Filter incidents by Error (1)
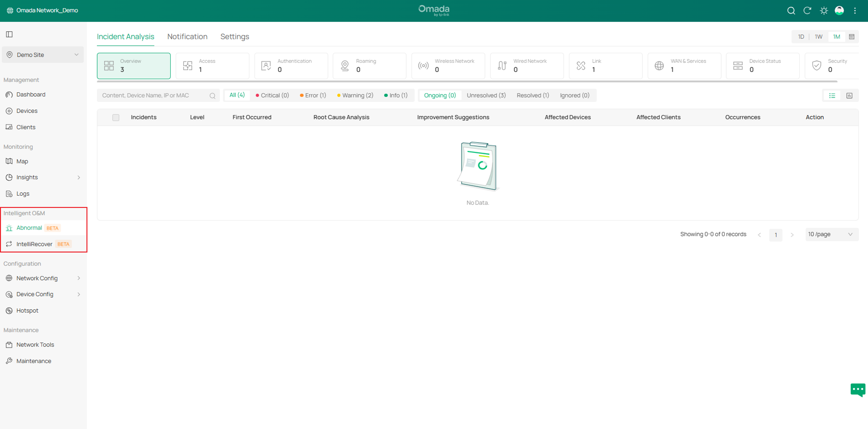Image resolution: width=868 pixels, height=429 pixels. 313,95
